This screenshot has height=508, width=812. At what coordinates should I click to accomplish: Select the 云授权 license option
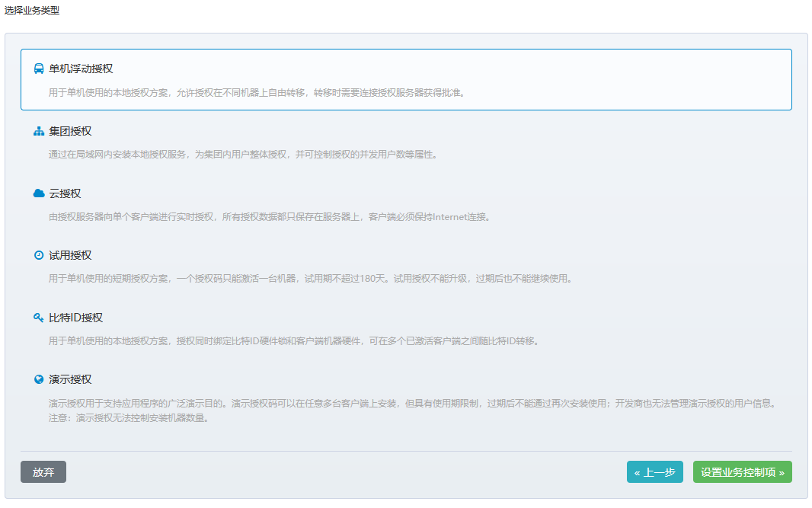(61, 193)
